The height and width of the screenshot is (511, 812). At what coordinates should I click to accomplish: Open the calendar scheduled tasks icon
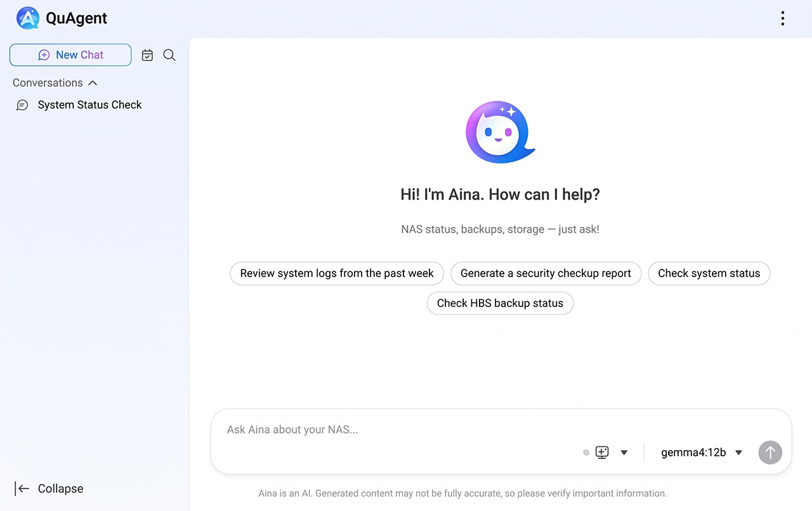click(147, 55)
